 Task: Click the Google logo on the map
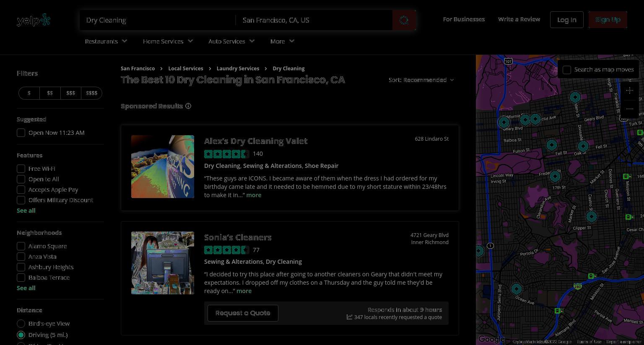491,339
